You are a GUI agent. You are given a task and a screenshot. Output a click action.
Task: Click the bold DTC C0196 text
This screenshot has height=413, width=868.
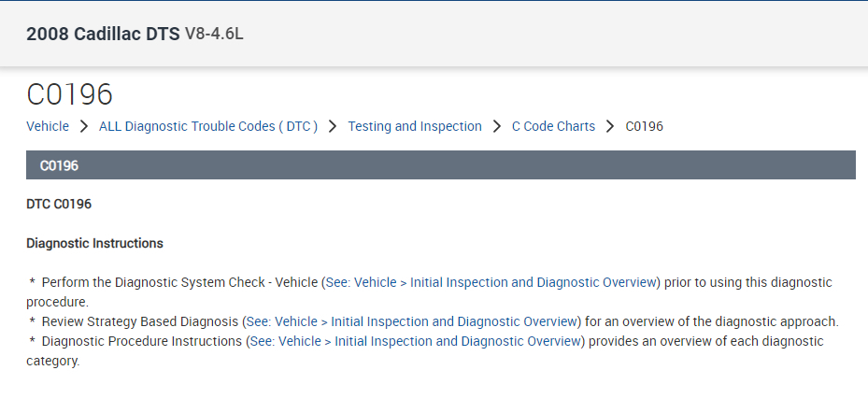[x=59, y=203]
